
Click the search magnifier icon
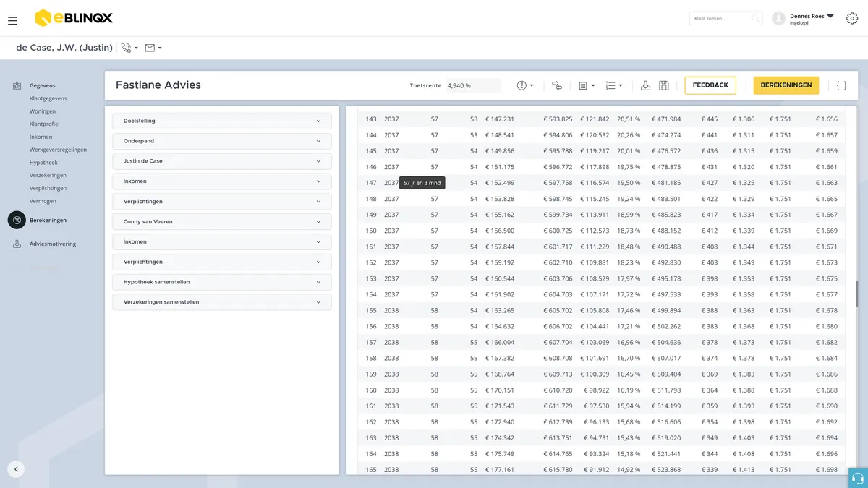(x=755, y=19)
